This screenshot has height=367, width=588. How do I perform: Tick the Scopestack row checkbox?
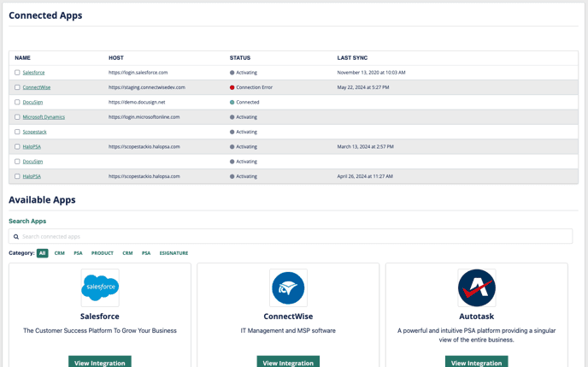click(x=17, y=132)
